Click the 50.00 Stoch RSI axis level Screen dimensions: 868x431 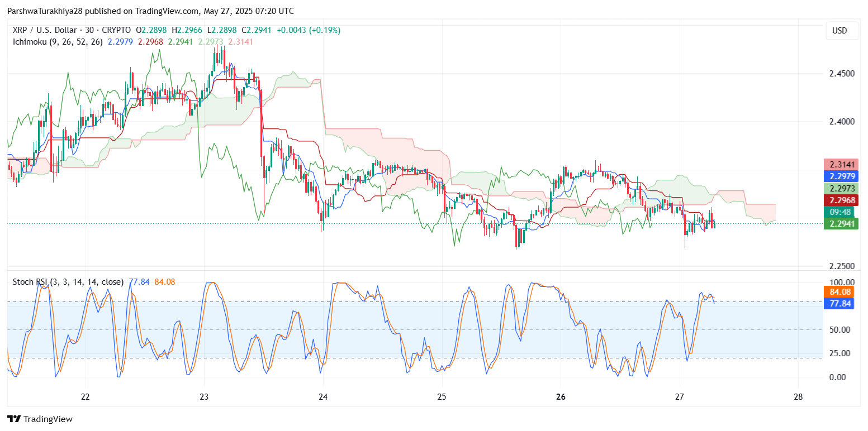pyautogui.click(x=841, y=329)
